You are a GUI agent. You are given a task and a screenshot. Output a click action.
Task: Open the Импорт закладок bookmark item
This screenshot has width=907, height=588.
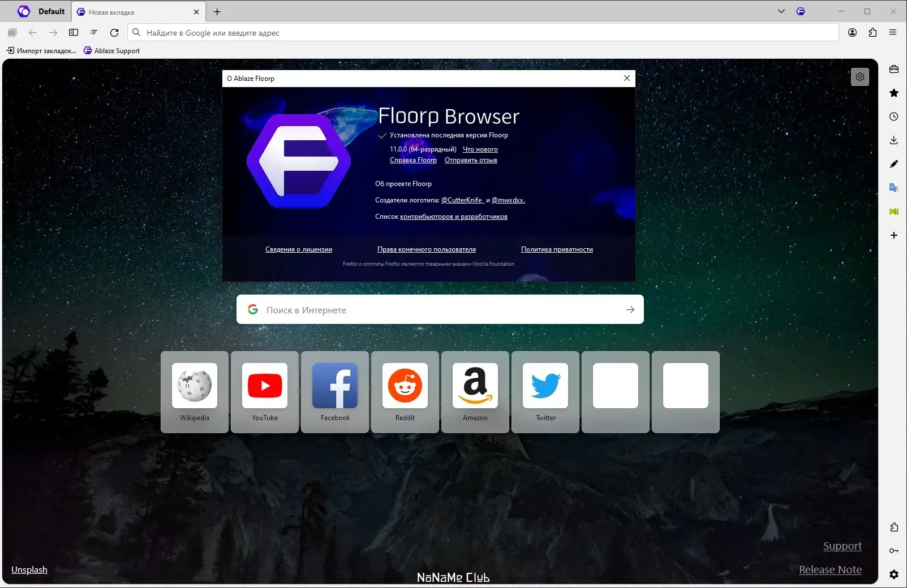click(x=41, y=51)
